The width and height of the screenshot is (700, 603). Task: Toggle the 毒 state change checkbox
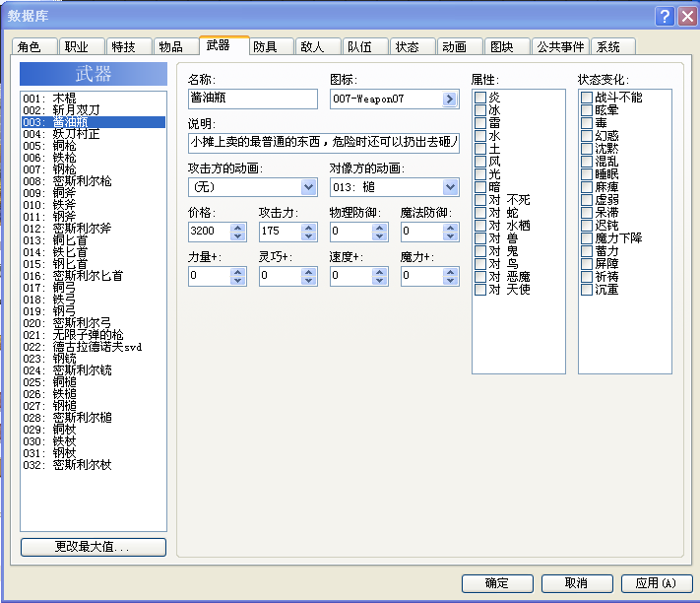587,123
